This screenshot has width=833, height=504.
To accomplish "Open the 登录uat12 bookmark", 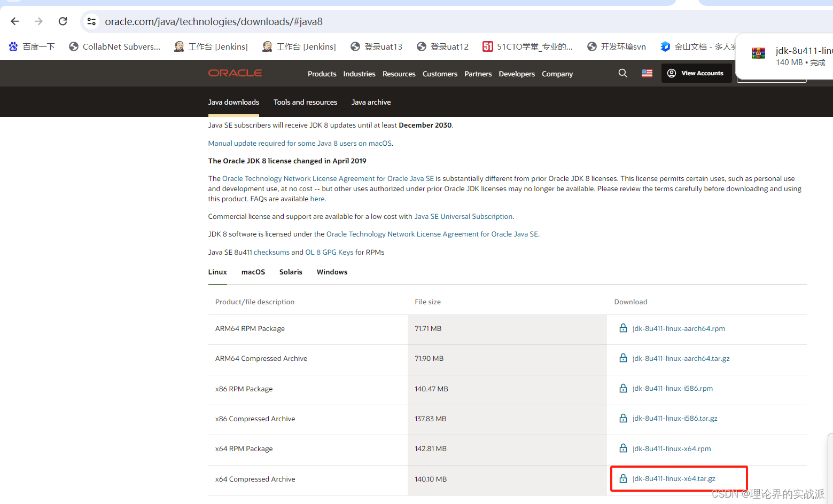I will pyautogui.click(x=442, y=46).
